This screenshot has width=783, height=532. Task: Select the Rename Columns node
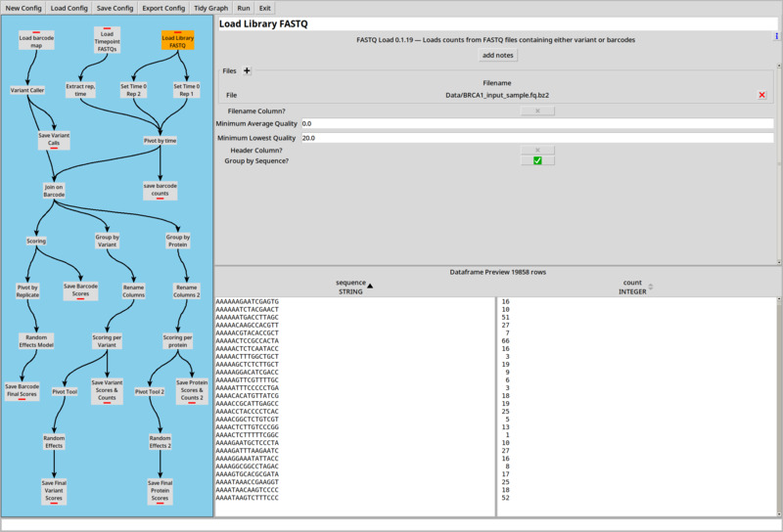pyautogui.click(x=133, y=291)
